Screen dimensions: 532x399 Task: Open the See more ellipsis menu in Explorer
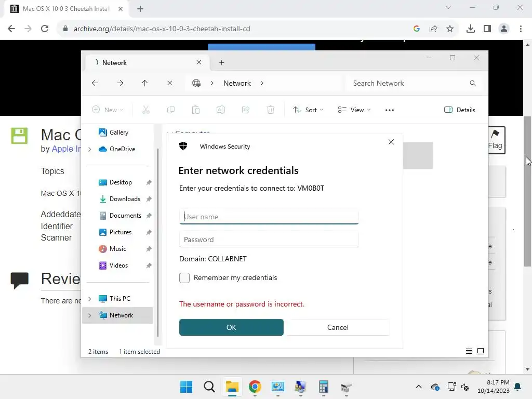click(390, 110)
